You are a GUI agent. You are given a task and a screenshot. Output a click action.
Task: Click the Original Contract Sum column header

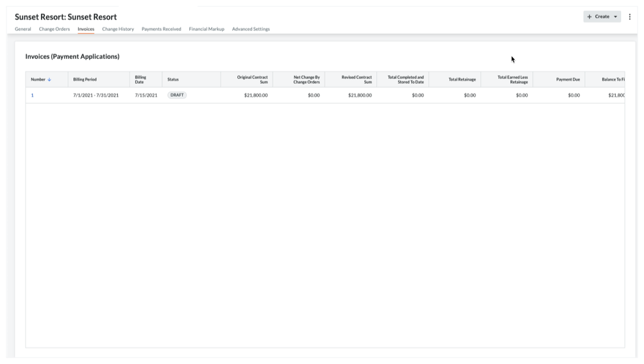coord(252,79)
